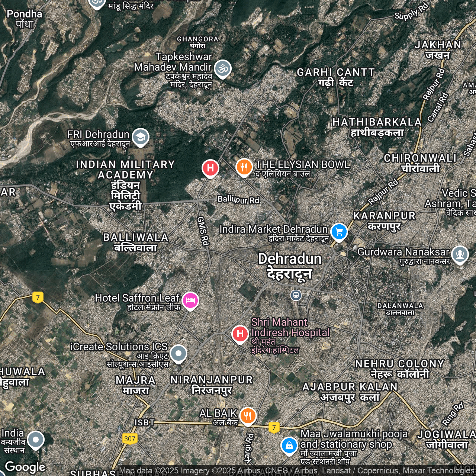Click the map data attribution text

coord(296,471)
